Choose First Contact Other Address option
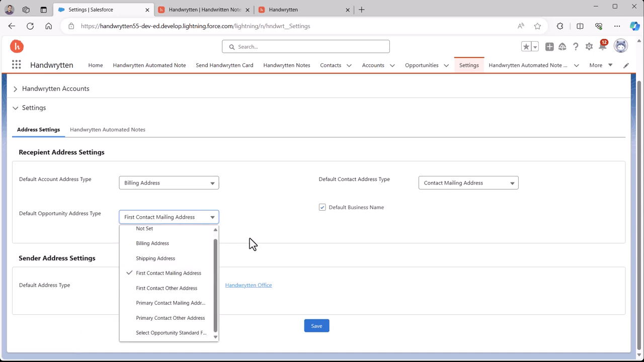This screenshot has height=362, width=644. point(167,288)
